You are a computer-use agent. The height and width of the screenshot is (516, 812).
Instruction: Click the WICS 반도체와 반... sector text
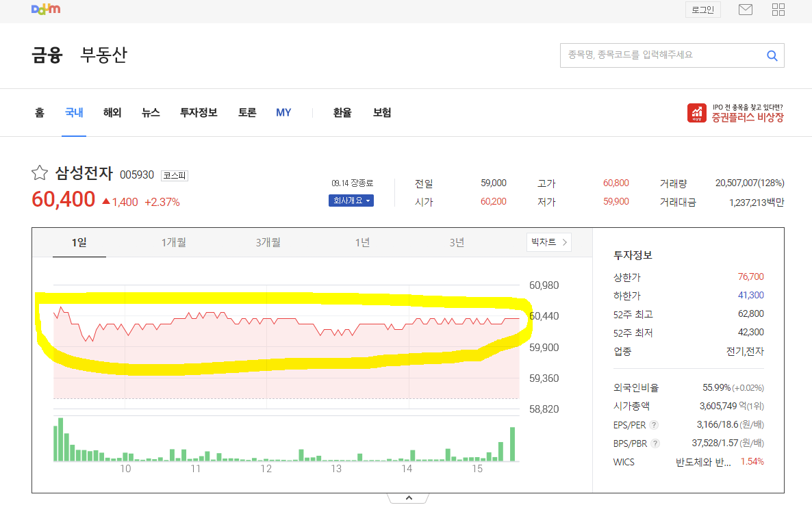coord(702,462)
